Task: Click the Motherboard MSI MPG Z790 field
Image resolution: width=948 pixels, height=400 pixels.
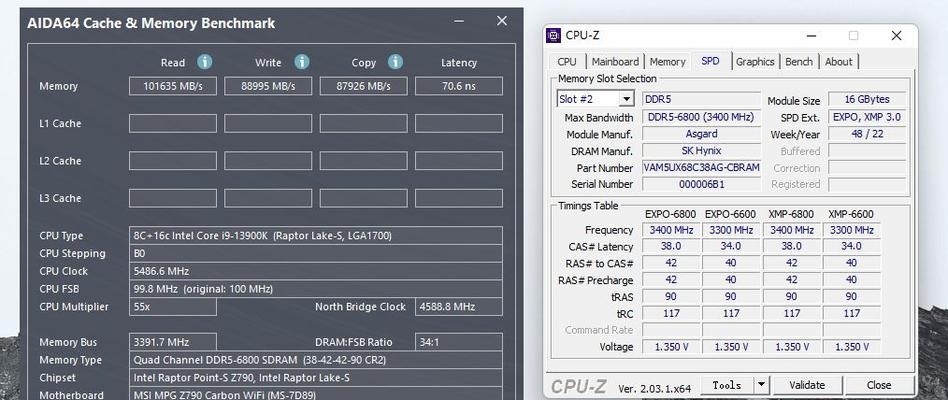Action: pyautogui.click(x=316, y=394)
